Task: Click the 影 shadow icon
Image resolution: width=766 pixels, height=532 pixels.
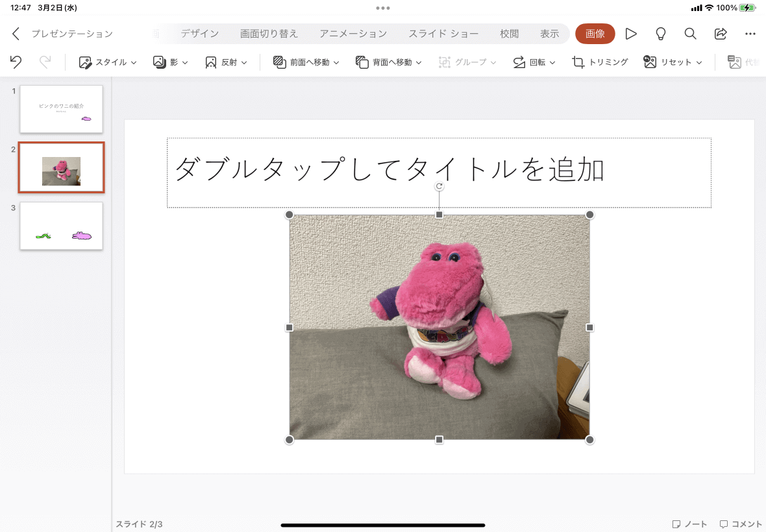Action: pos(159,62)
